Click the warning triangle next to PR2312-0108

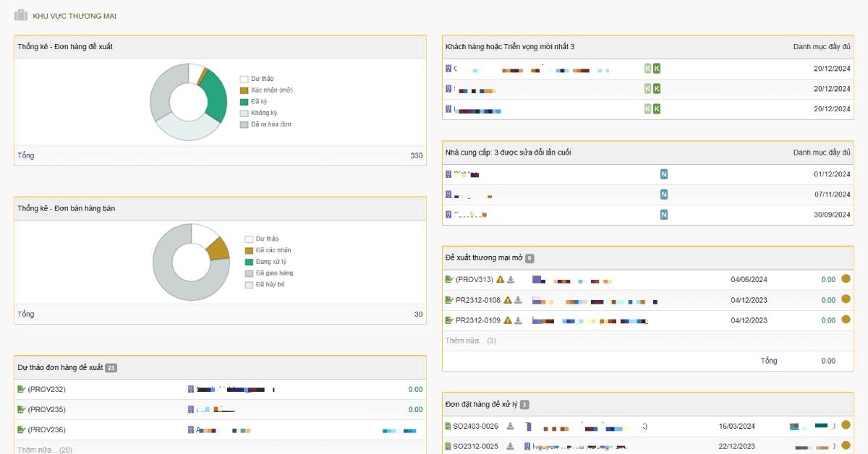tap(507, 300)
